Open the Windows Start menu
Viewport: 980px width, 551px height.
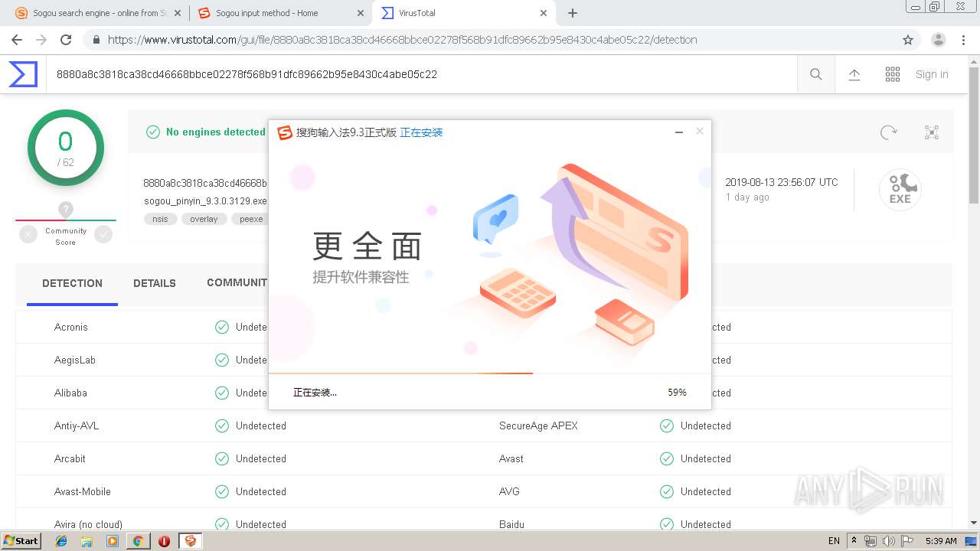point(21,540)
